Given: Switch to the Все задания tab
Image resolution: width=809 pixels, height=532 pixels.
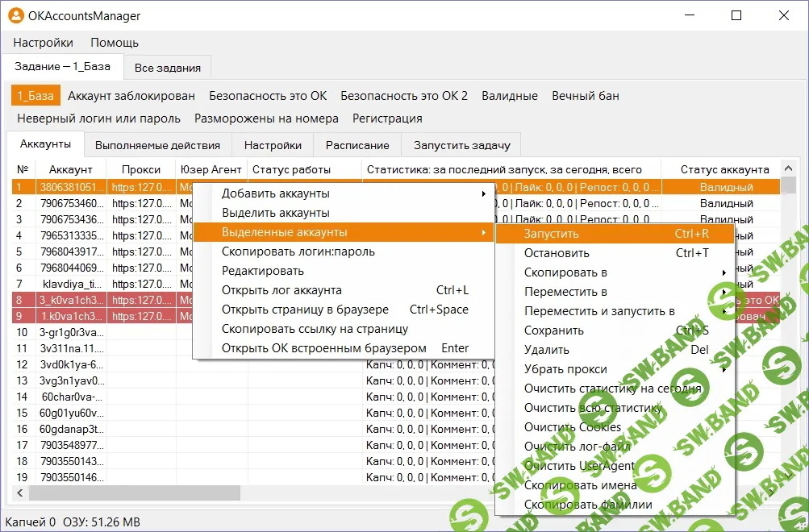Looking at the screenshot, I should (x=167, y=68).
